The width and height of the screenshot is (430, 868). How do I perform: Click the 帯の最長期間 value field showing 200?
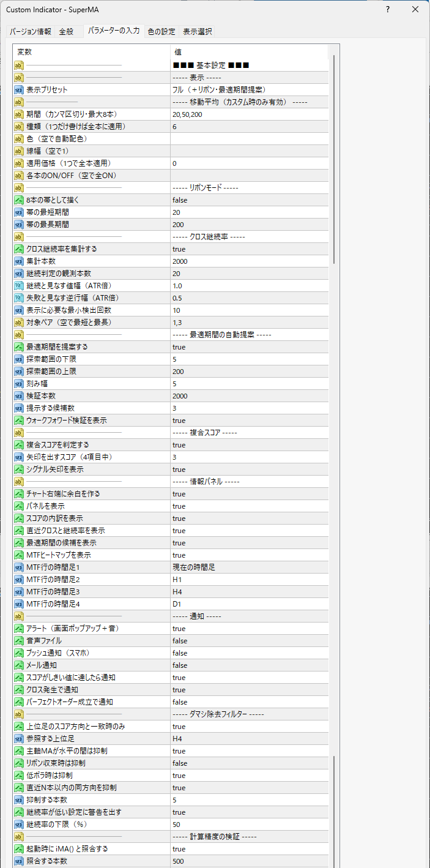pos(249,225)
